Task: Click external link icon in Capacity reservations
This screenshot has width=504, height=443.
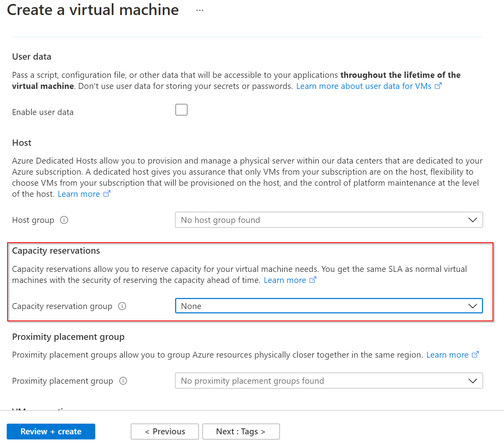Action: click(x=313, y=280)
